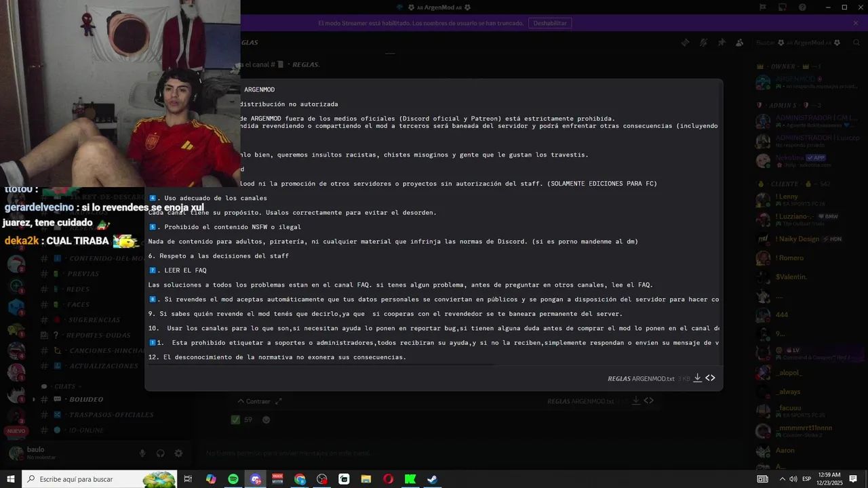
Task: Open Spotify from taskbar
Action: pyautogui.click(x=233, y=479)
